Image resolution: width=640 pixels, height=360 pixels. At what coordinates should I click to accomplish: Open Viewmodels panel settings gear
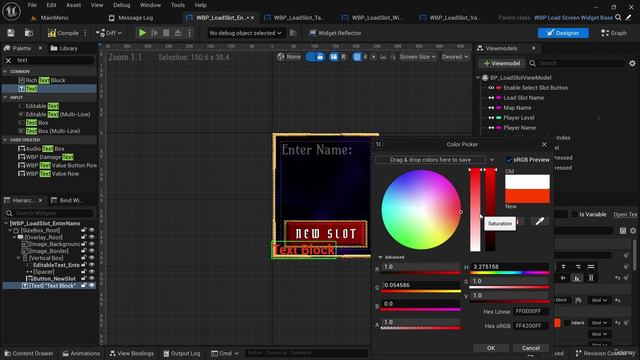[632, 63]
